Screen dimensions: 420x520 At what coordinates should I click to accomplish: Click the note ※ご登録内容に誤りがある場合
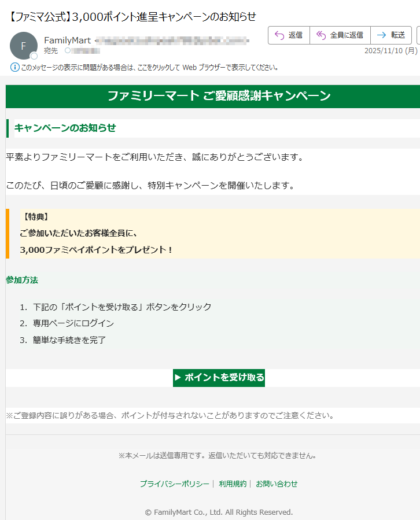point(171,415)
